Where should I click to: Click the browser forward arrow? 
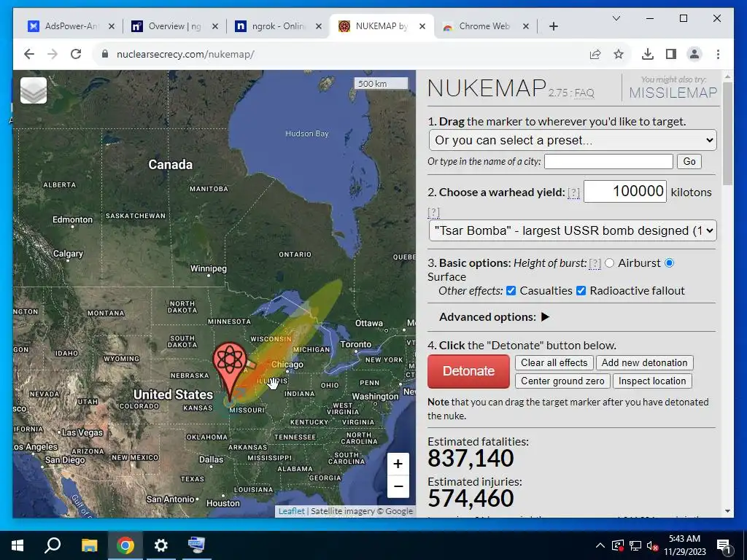pos(53,54)
